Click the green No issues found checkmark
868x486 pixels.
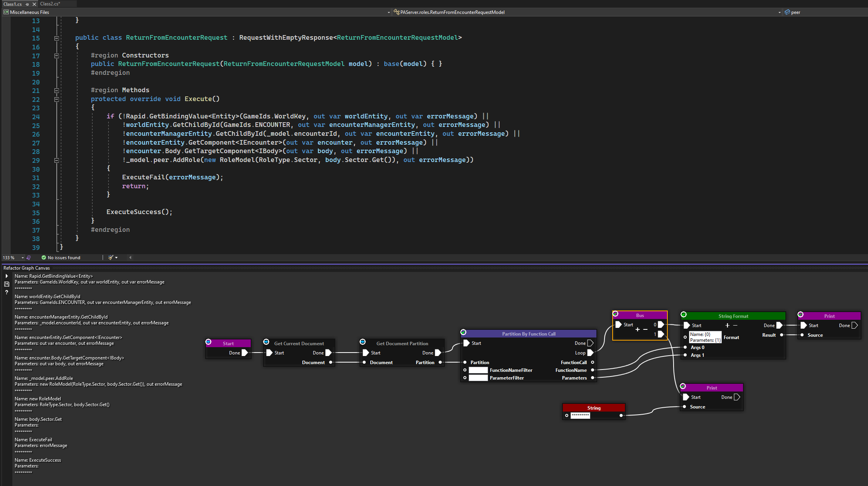pos(44,258)
